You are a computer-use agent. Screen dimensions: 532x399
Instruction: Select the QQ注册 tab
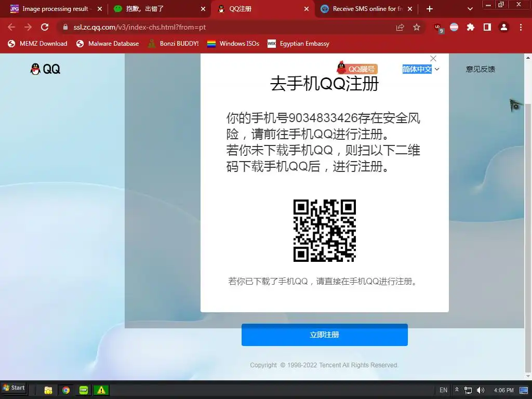263,9
